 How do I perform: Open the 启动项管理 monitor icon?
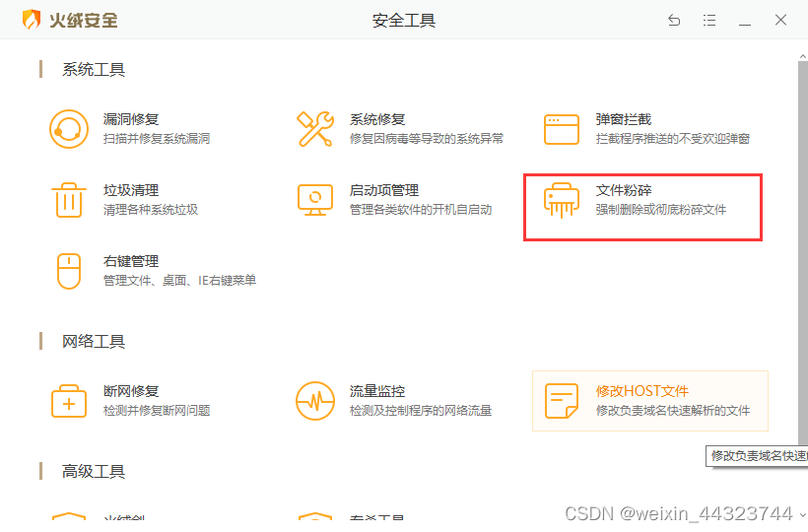click(315, 200)
